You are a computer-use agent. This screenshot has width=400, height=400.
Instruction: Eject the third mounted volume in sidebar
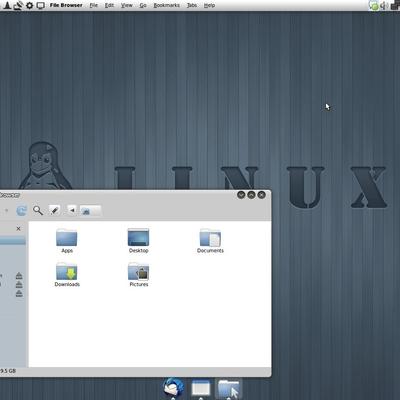click(19, 293)
